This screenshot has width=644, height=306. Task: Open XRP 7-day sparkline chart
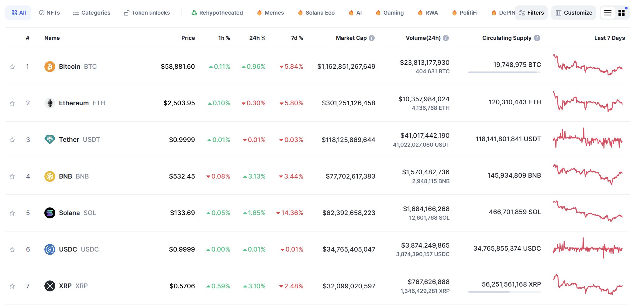[588, 284]
